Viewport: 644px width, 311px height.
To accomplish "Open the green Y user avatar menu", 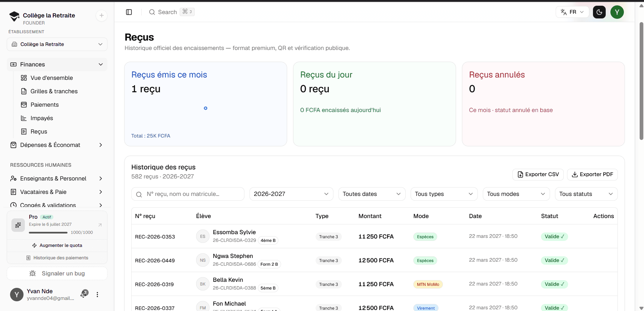I will pos(617,12).
